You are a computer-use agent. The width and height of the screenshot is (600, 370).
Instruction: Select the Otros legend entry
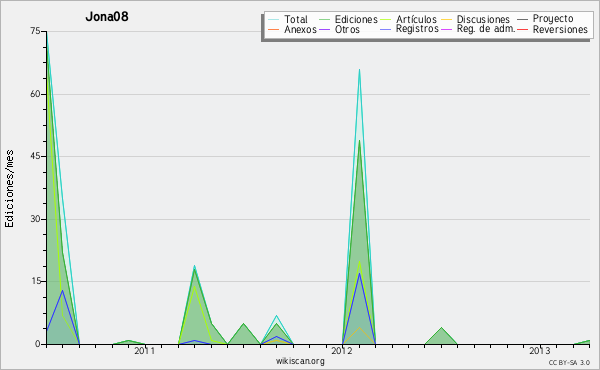coord(339,29)
